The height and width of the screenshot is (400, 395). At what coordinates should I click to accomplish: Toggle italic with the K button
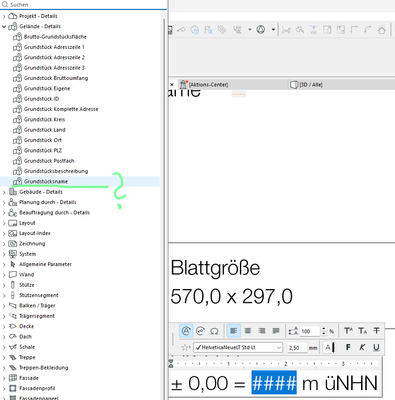pyautogui.click(x=362, y=348)
